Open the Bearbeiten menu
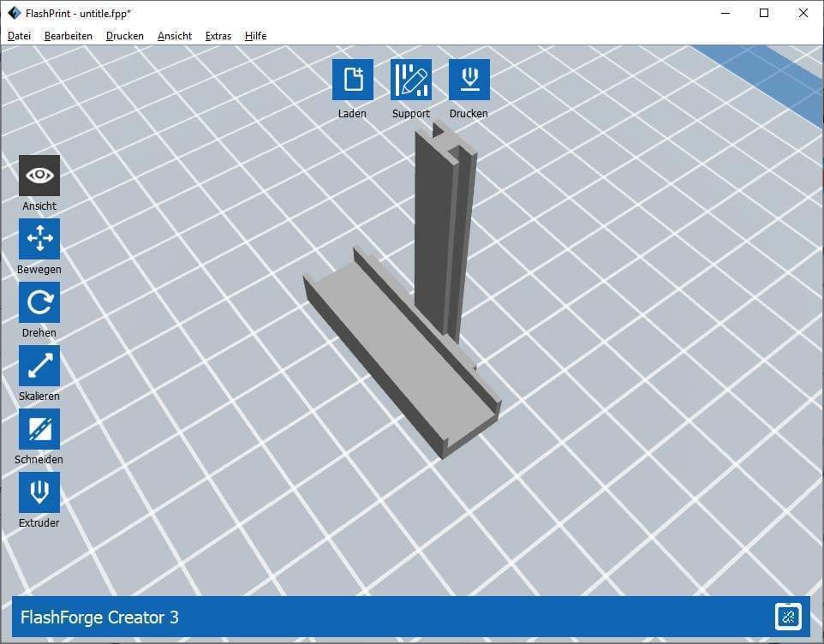The height and width of the screenshot is (644, 824). [x=69, y=36]
